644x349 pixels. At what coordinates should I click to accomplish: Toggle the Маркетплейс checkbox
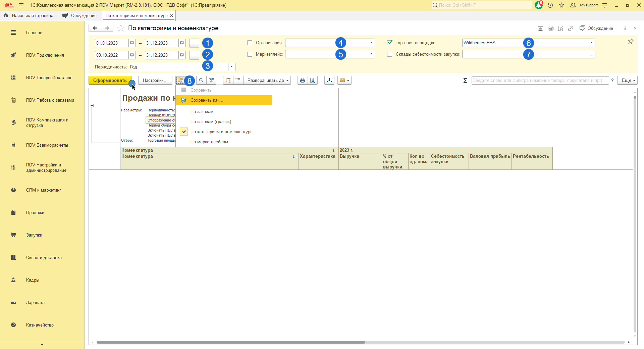coord(250,54)
